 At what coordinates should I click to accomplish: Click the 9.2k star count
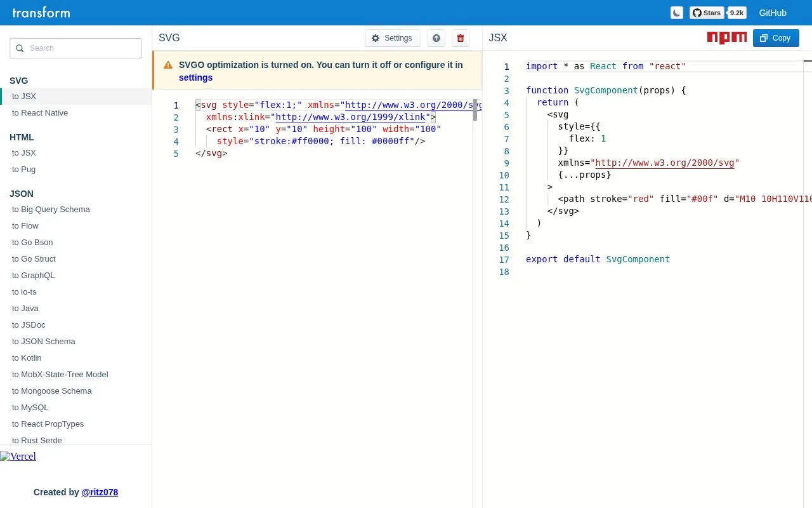[737, 13]
